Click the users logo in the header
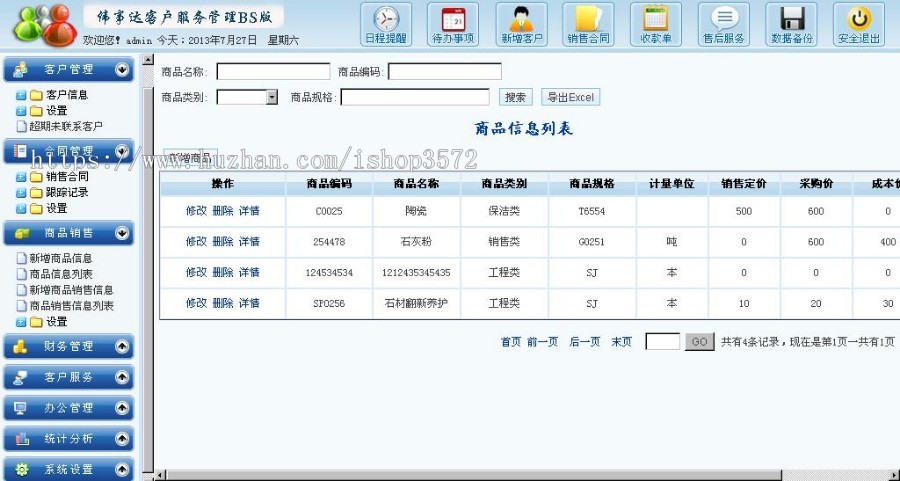 pos(45,26)
